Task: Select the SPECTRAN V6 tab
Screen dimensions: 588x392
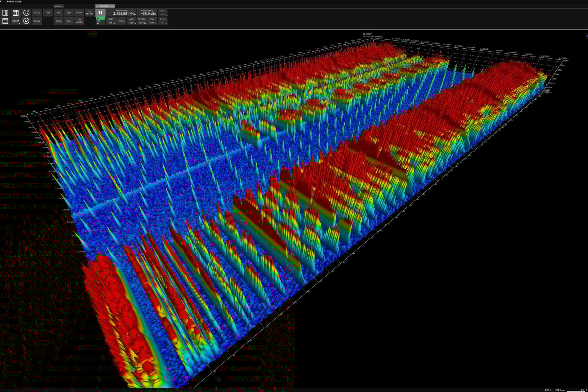Action: point(106,6)
